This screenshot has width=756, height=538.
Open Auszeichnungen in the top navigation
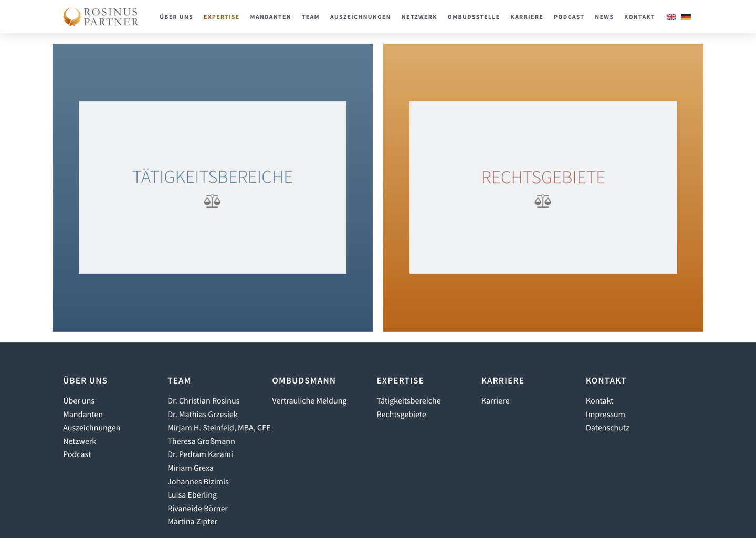pos(360,17)
